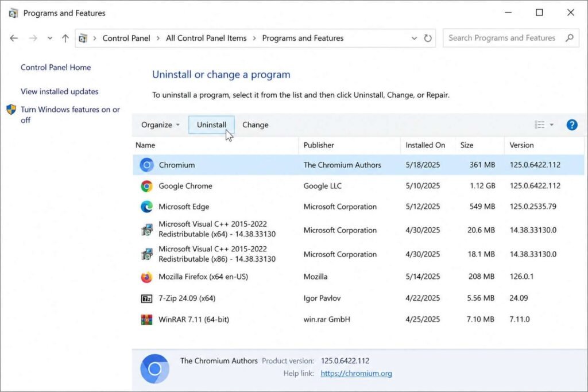The width and height of the screenshot is (588, 392).
Task: Click the shield icon next to Windows features
Action: pos(11,110)
